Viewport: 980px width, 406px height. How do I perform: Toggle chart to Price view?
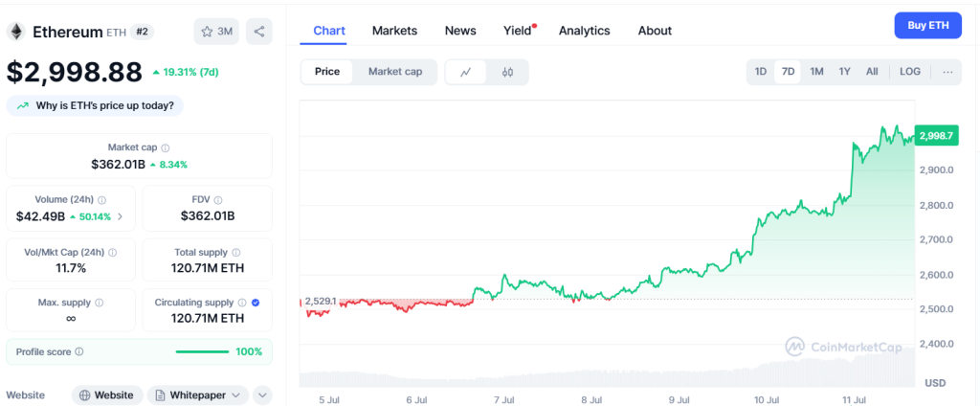click(327, 72)
